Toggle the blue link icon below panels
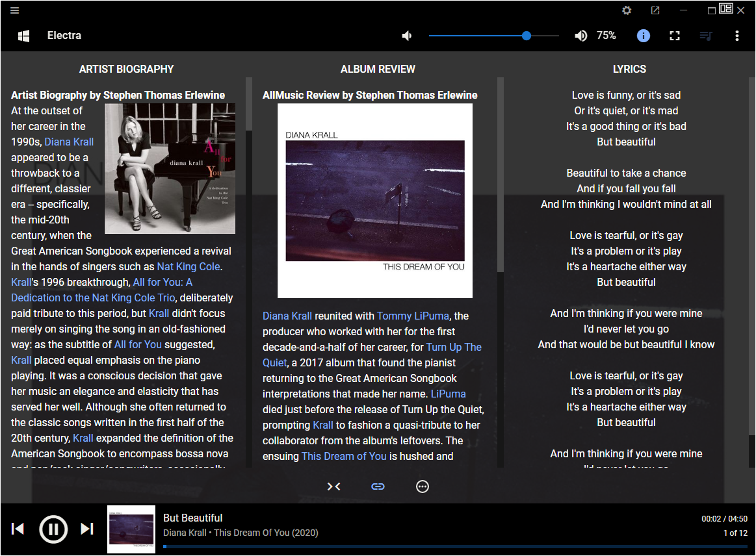Screen dimensions: 756x556 coord(378,486)
